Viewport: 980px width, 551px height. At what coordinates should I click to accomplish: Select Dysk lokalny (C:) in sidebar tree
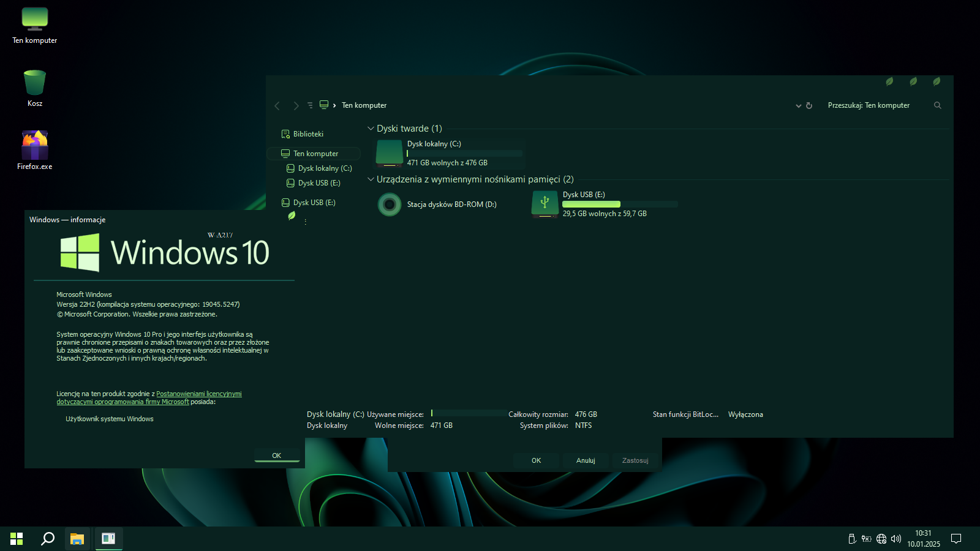click(325, 168)
